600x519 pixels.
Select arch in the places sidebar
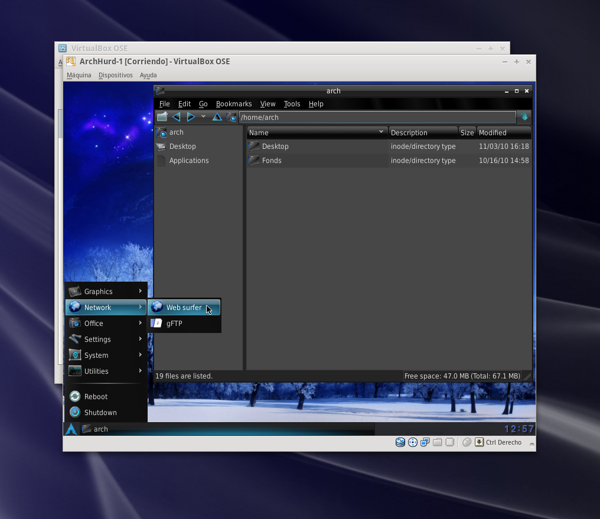(198, 132)
